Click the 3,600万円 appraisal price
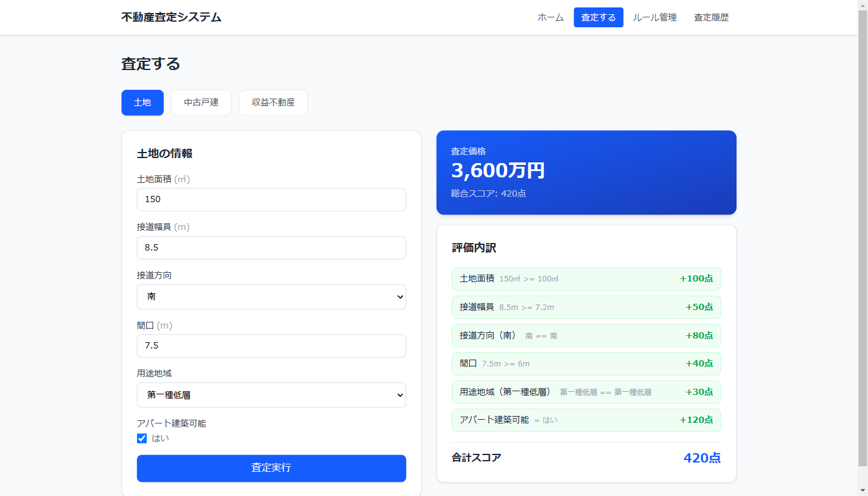Screen dimensions: 868x496 pos(498,170)
